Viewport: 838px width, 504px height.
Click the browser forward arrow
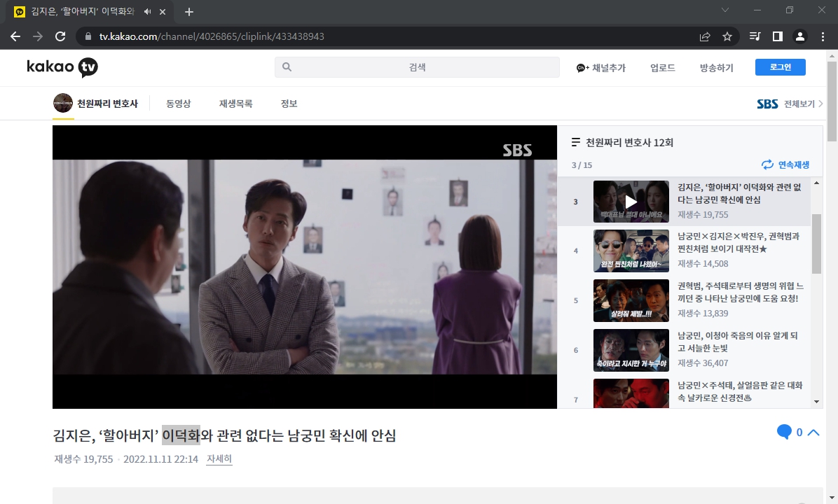pyautogui.click(x=38, y=36)
